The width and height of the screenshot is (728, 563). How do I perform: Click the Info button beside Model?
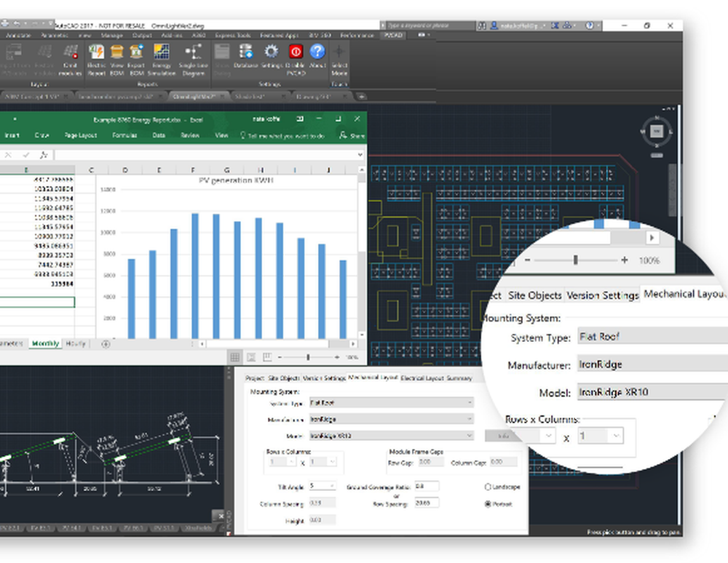click(503, 436)
